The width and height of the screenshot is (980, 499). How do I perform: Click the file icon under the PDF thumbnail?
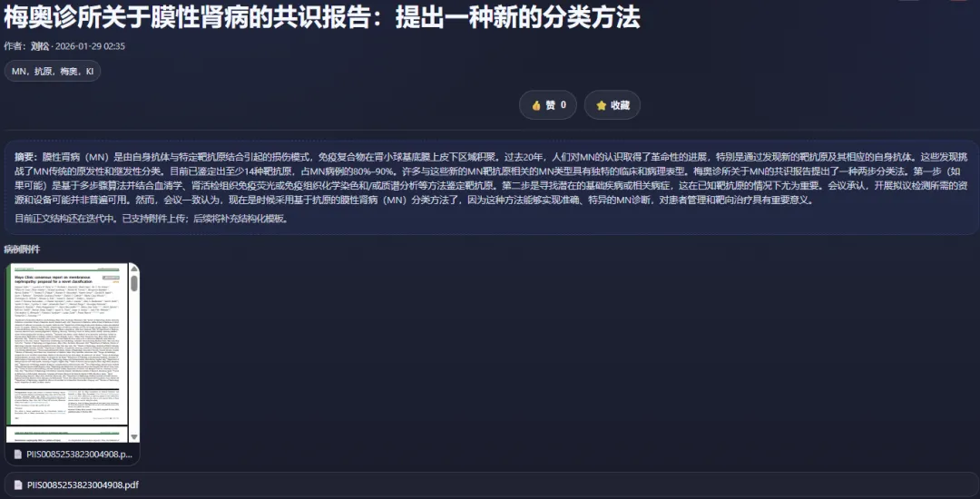point(18,455)
